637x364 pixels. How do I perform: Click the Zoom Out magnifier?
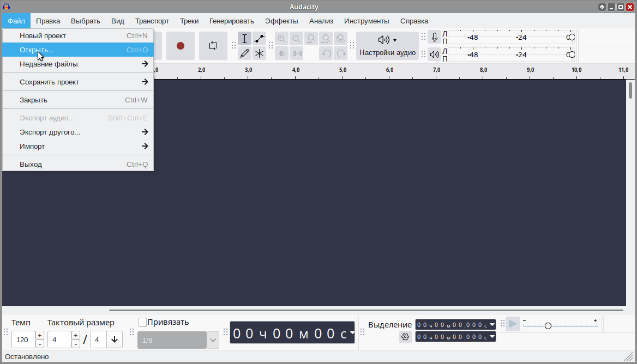pyautogui.click(x=296, y=39)
